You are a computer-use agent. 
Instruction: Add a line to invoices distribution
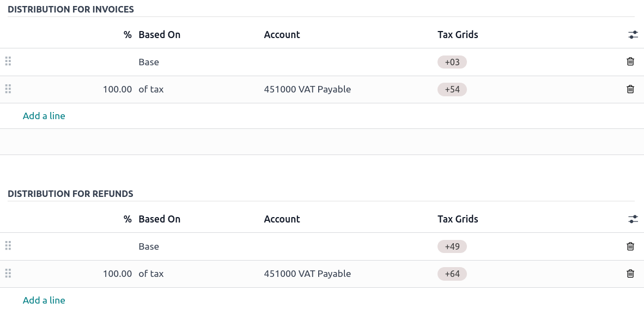click(44, 116)
